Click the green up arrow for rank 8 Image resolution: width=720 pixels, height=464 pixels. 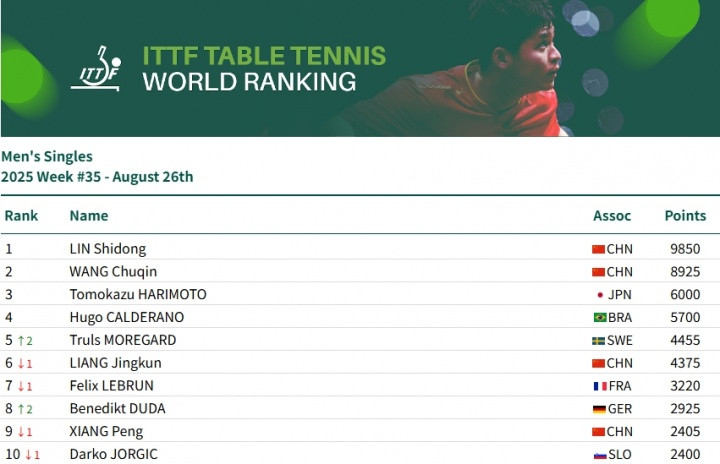pyautogui.click(x=20, y=409)
